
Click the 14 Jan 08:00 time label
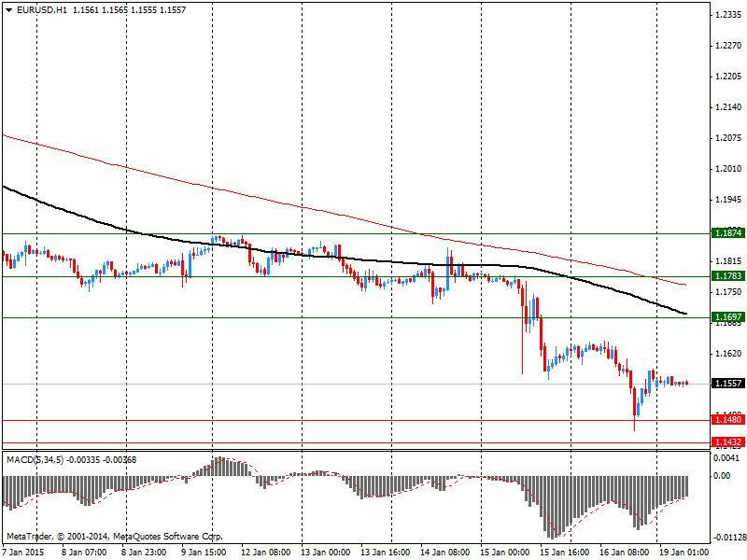tap(445, 553)
